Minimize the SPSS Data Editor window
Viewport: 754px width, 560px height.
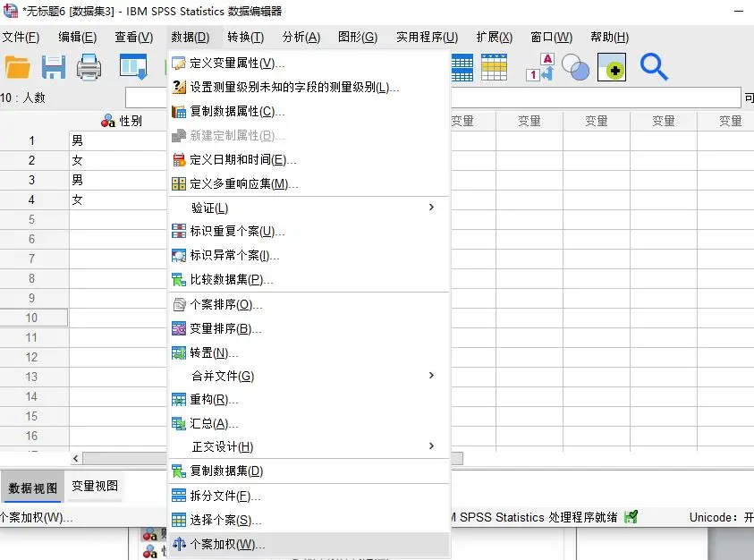coord(739,11)
